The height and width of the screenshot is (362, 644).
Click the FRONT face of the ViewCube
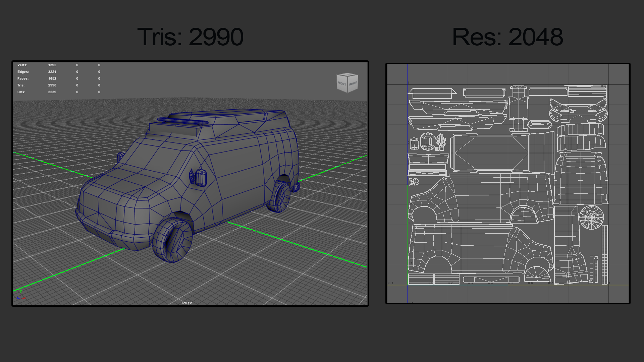tap(342, 84)
